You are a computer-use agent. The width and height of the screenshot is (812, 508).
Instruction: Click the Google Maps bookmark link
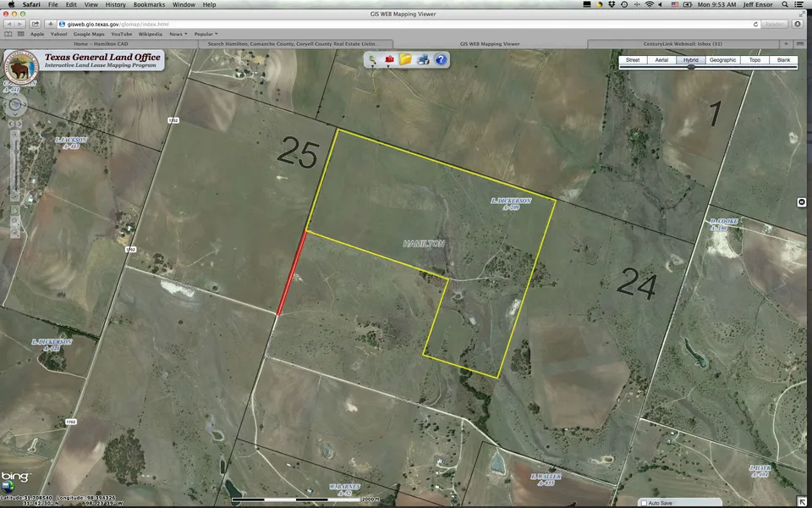[89, 35]
